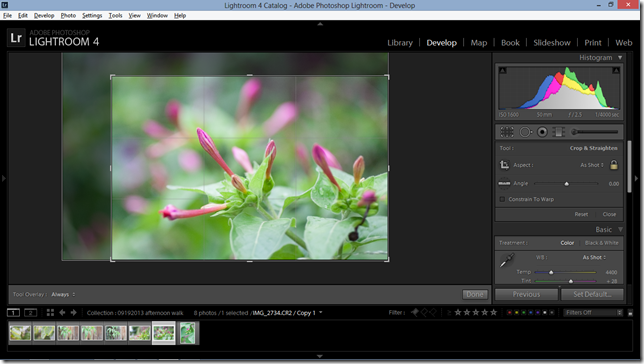Screen dimensions: 644x364
Task: Switch to the Map module
Action: click(478, 43)
